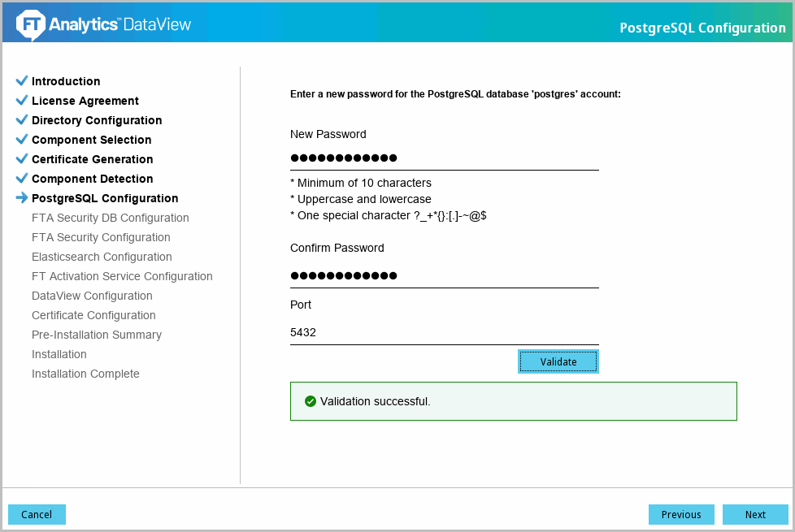The height and width of the screenshot is (532, 795).
Task: Open the Pre-Installation Summary step
Action: (x=96, y=335)
